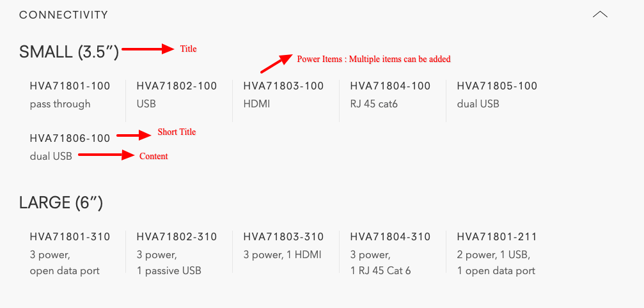Click the CONNECTIVITY section header
The height and width of the screenshot is (308, 644).
[64, 15]
